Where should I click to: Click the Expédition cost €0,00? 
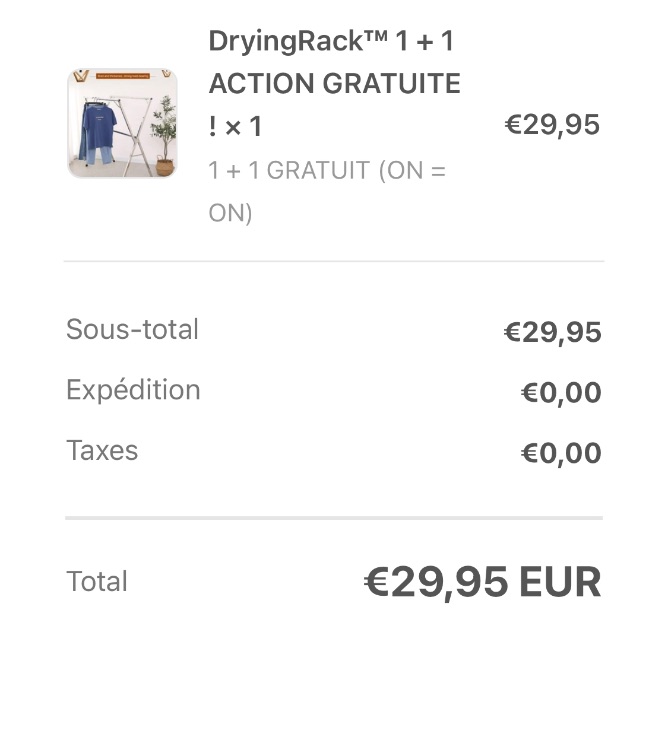561,392
